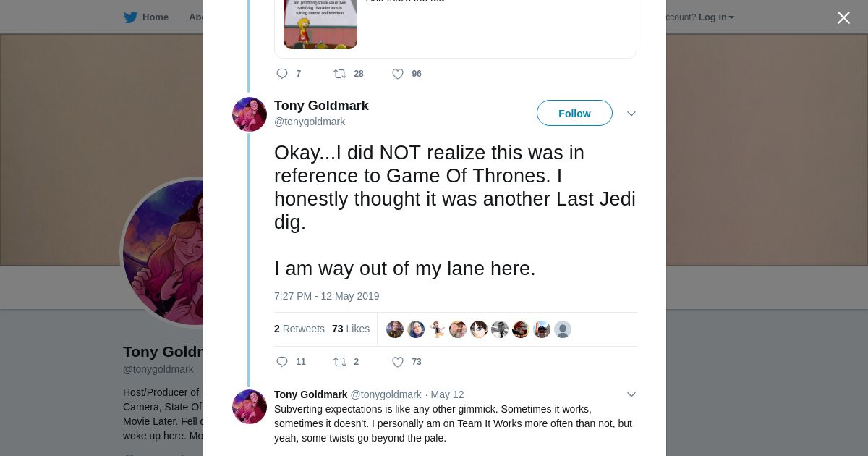The height and width of the screenshot is (456, 868).
Task: Retweet the main tweet with 2 retweets
Action: (340, 362)
